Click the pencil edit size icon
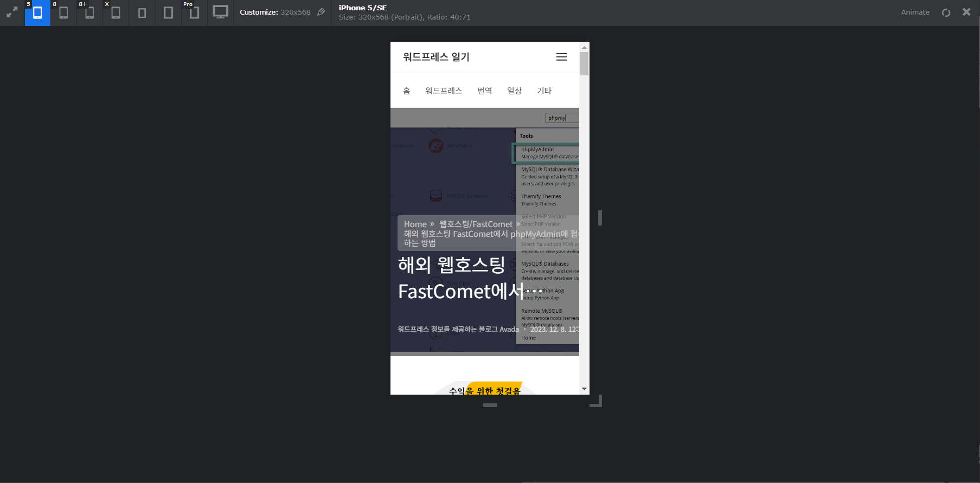This screenshot has width=980, height=483. tap(321, 12)
